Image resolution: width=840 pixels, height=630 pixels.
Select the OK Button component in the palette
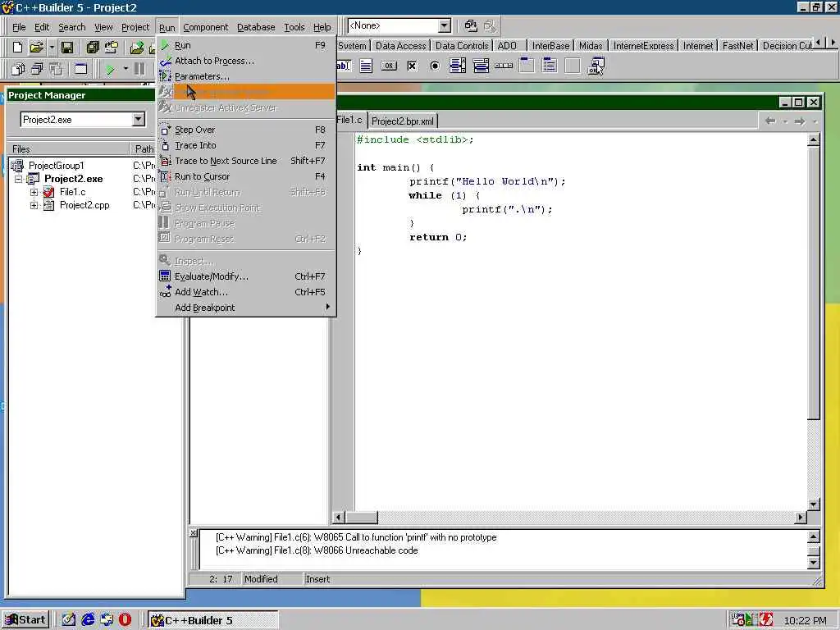coord(389,66)
